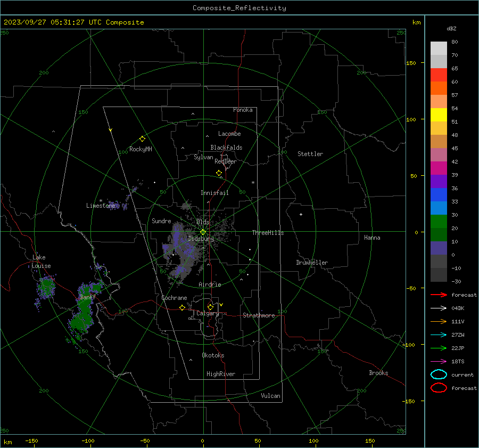Select the yellow diamond marker below RedDeer
Viewport: 479px width, 448px height.
tap(219, 173)
